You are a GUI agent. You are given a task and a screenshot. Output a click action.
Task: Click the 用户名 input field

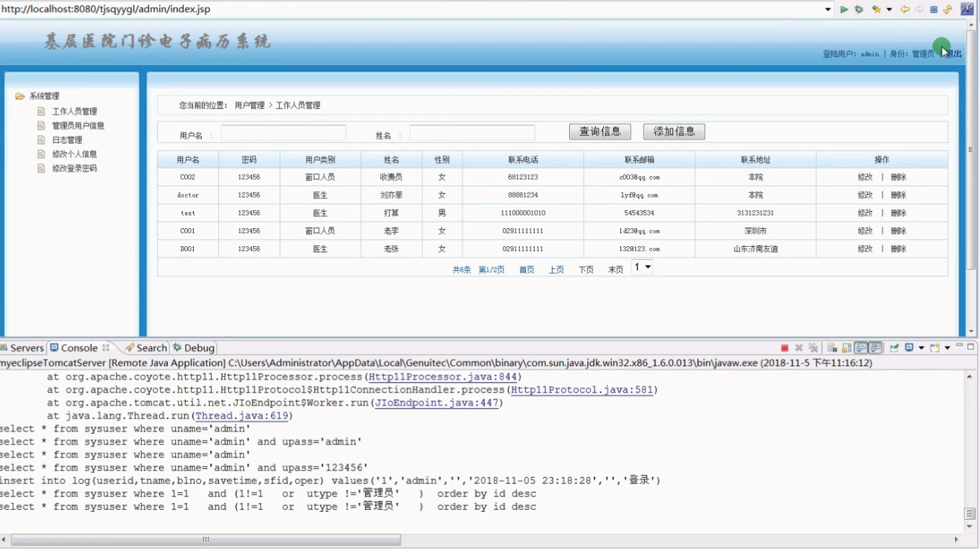coord(284,133)
